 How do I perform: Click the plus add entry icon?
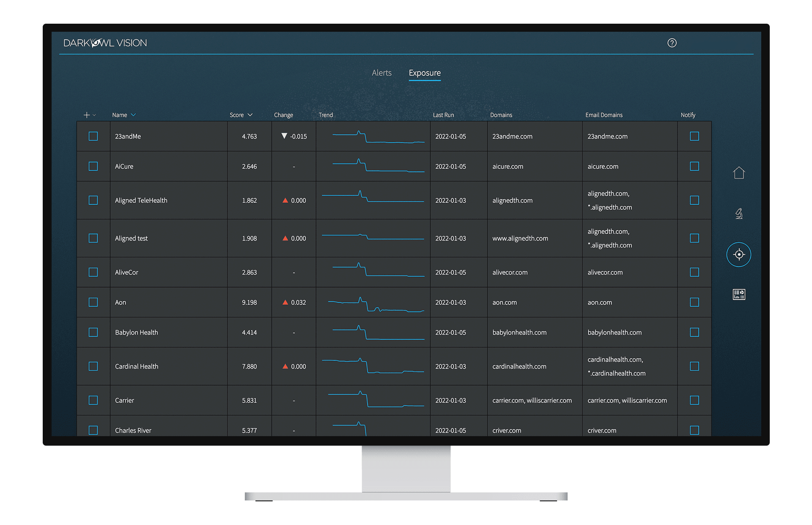[86, 115]
